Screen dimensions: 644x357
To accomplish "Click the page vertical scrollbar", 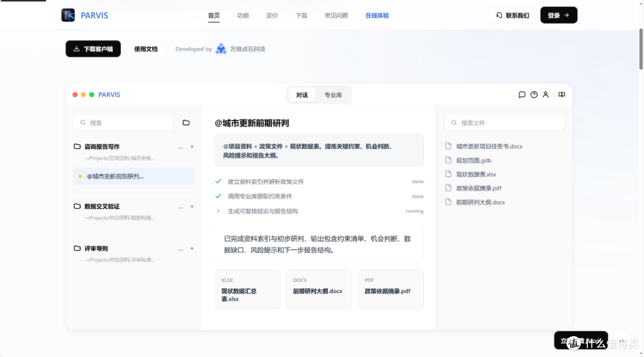I will 640,49.
